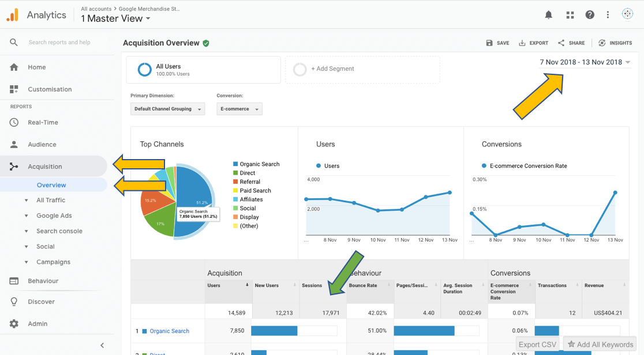
Task: Click the Organic Search blue pie slice
Action: coord(193,193)
